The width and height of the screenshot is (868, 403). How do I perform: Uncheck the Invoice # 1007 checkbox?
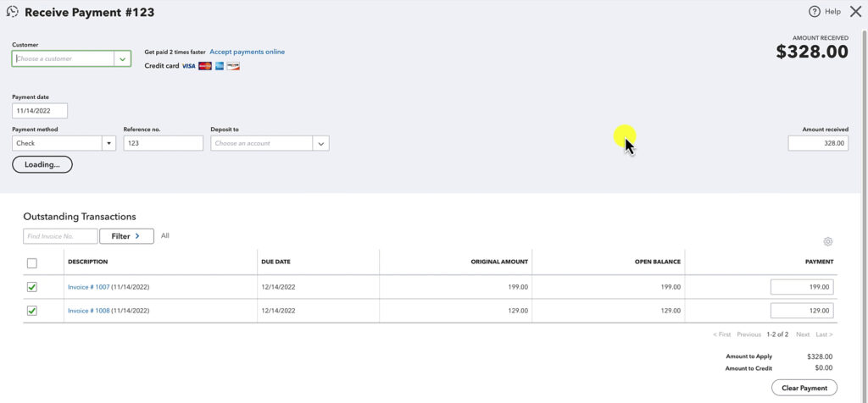point(32,287)
